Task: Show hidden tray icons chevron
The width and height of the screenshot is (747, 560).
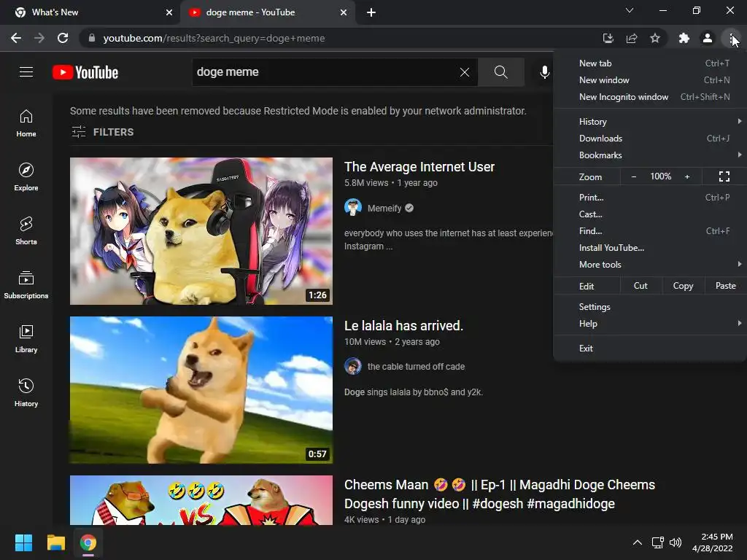Action: coord(637,542)
